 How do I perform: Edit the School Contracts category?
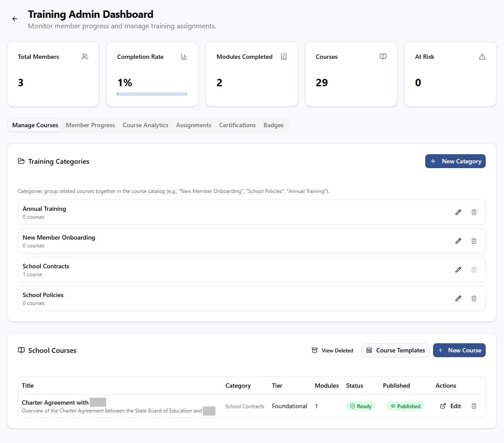[458, 270]
